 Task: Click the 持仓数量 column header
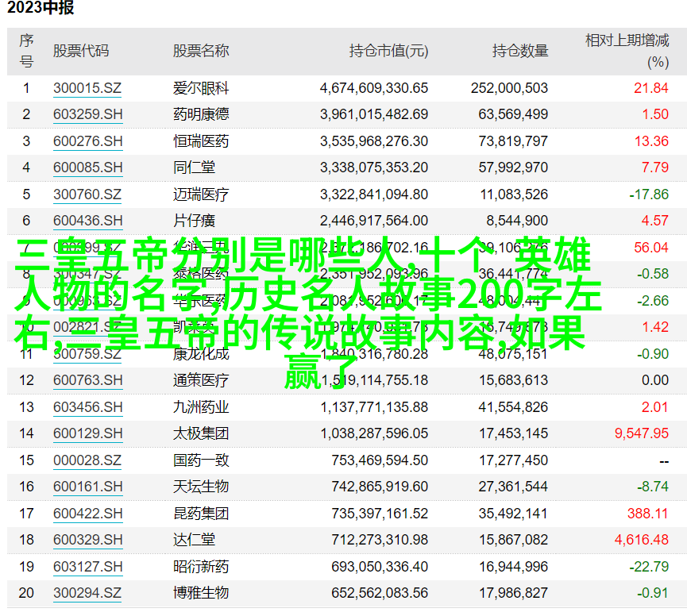520,52
